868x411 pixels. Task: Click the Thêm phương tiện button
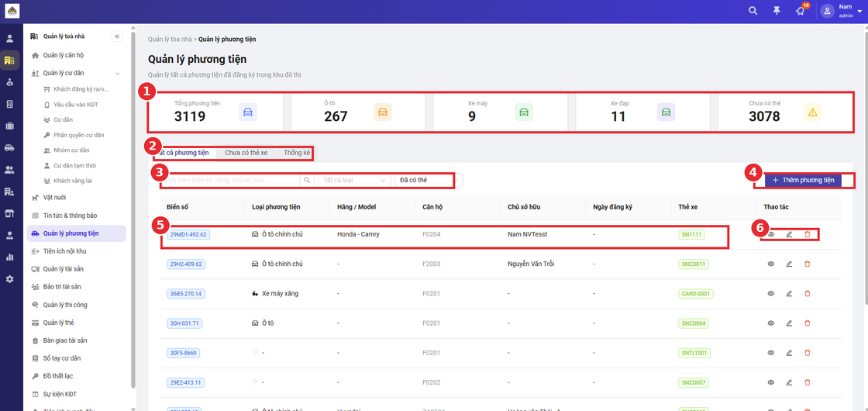coord(803,180)
